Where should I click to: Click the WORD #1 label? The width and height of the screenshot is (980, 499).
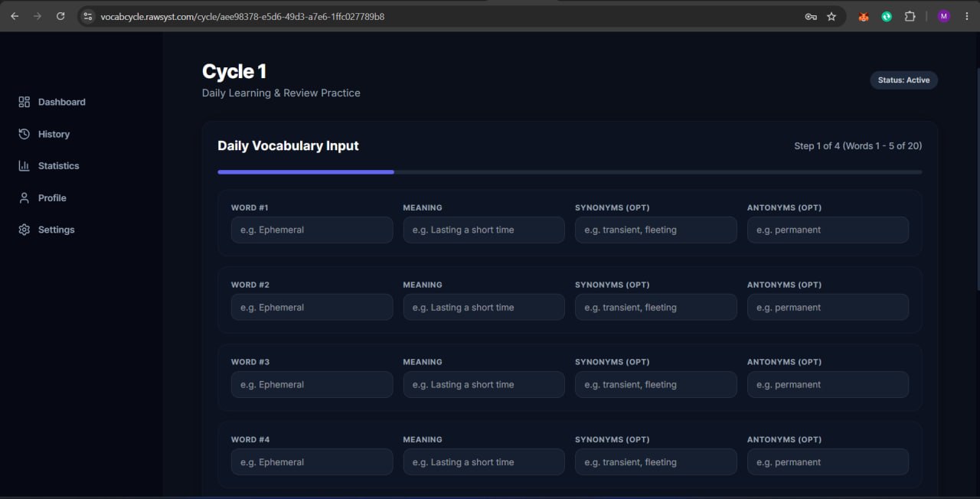[250, 207]
